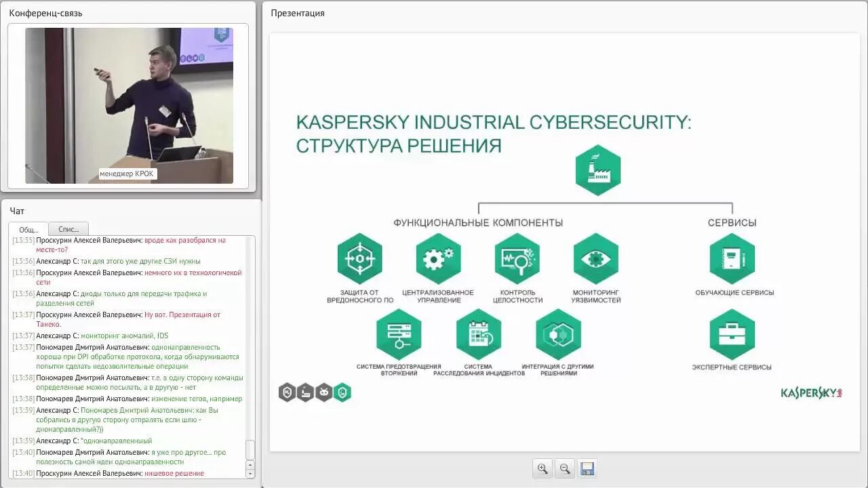The width and height of the screenshot is (868, 488).
Task: Click the 'Конференц-связь' panel title
Action: [x=45, y=13]
